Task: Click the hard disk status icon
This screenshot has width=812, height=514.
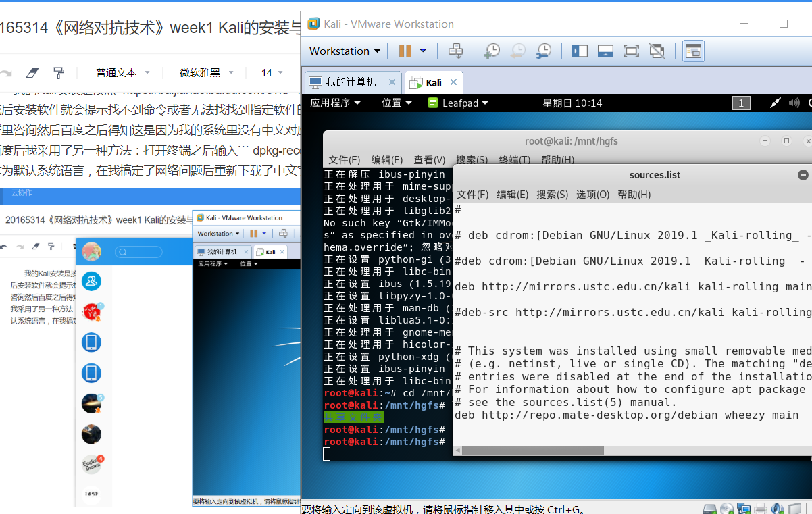Action: click(709, 508)
